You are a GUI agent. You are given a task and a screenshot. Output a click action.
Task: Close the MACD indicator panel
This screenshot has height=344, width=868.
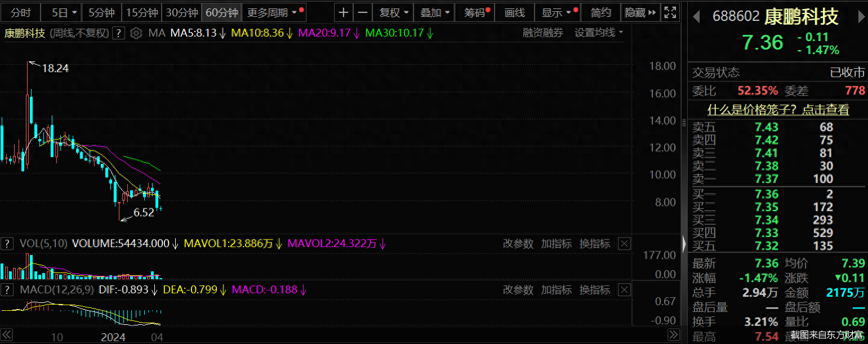(624, 290)
